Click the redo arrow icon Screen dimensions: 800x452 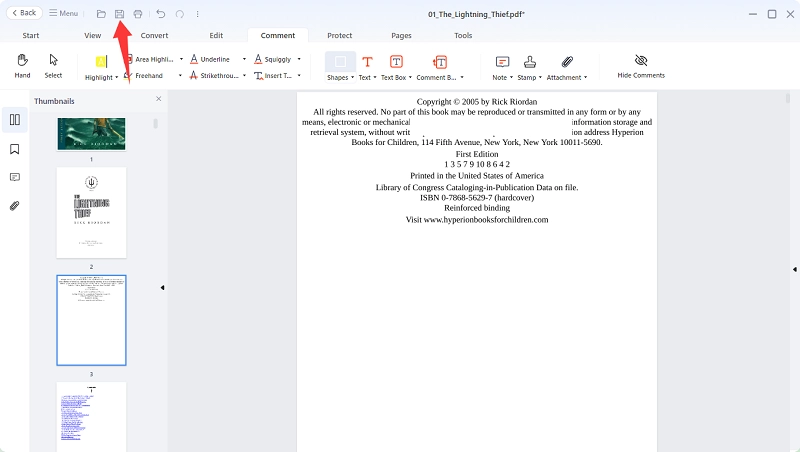tap(180, 14)
